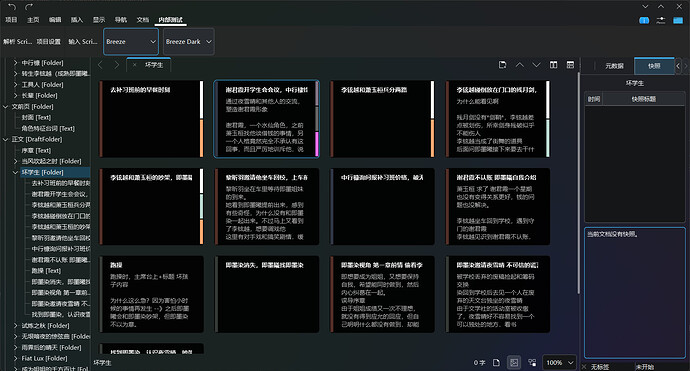Click the 时间 column header in snapshots
This screenshot has height=371, width=690.
click(x=594, y=99)
